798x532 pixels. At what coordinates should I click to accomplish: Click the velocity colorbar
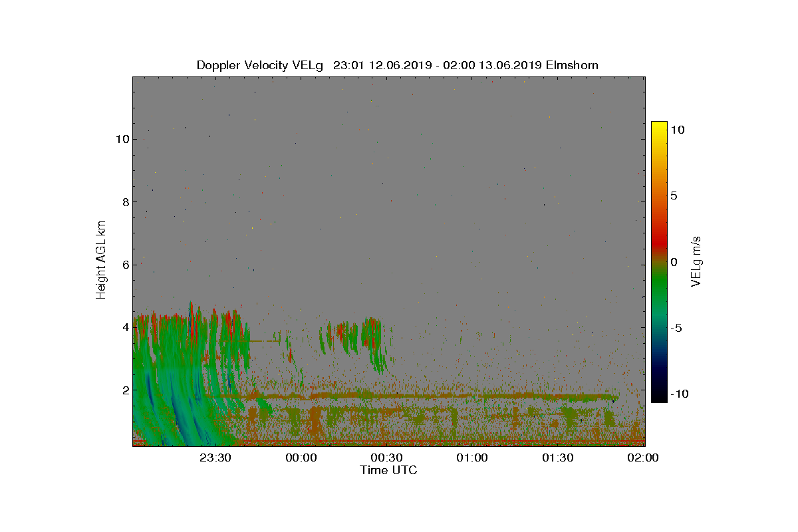[x=659, y=261]
